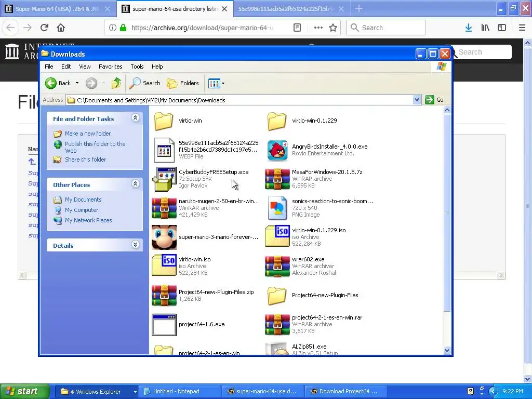Viewport: 532px width, 399px height.
Task: Select project64-2-1-es-en-win.rar icon
Action: click(x=277, y=324)
